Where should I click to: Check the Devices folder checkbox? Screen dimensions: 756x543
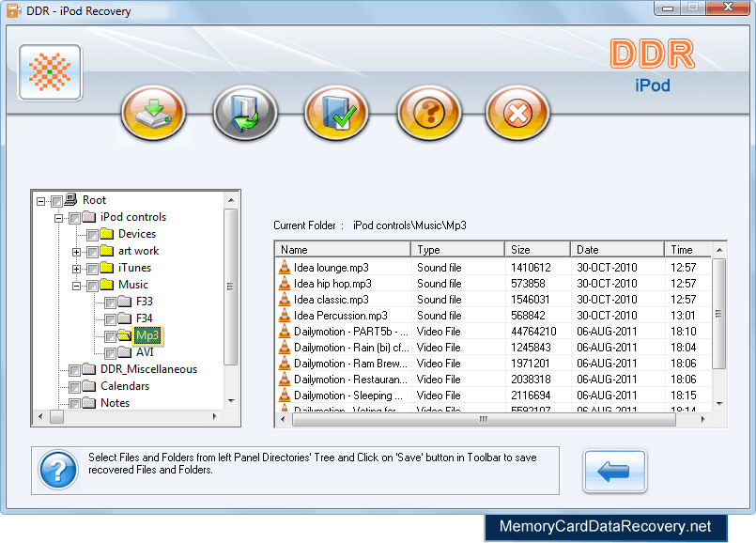pyautogui.click(x=93, y=235)
